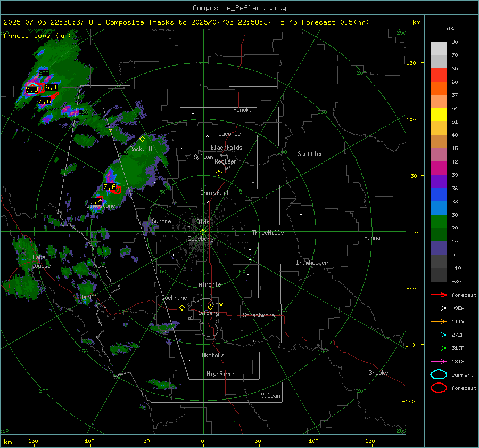Pick the purple swatch between 39 and 36

pyautogui.click(x=439, y=181)
